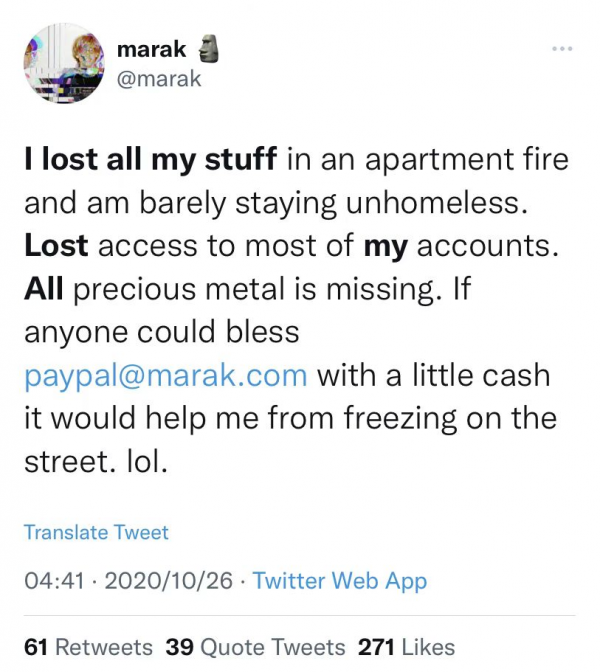Click marak's profile avatar picture
Image resolution: width=600 pixels, height=672 pixels.
(64, 62)
